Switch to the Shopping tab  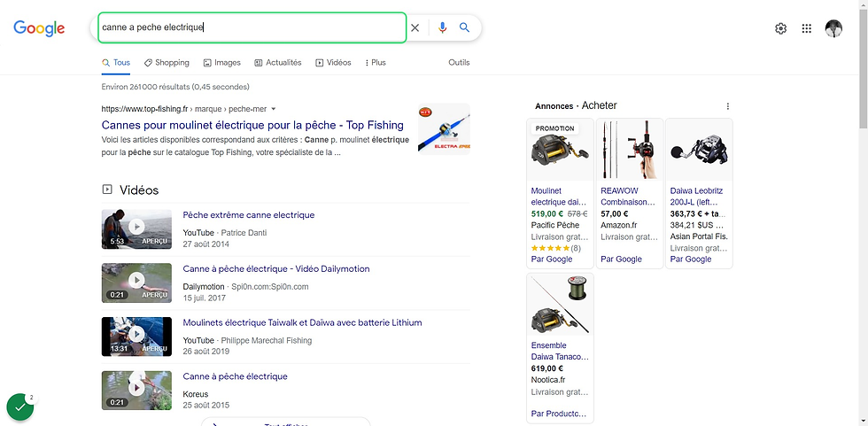point(167,63)
